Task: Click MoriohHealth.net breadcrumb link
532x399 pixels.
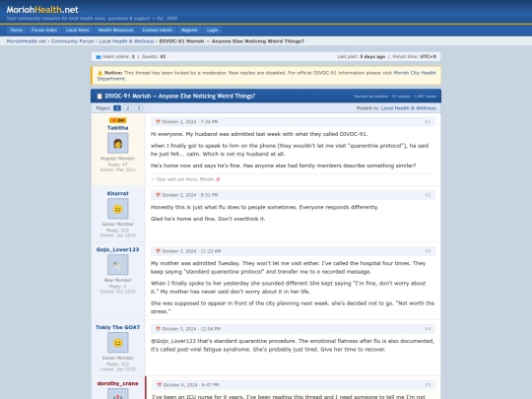Action: pos(27,41)
